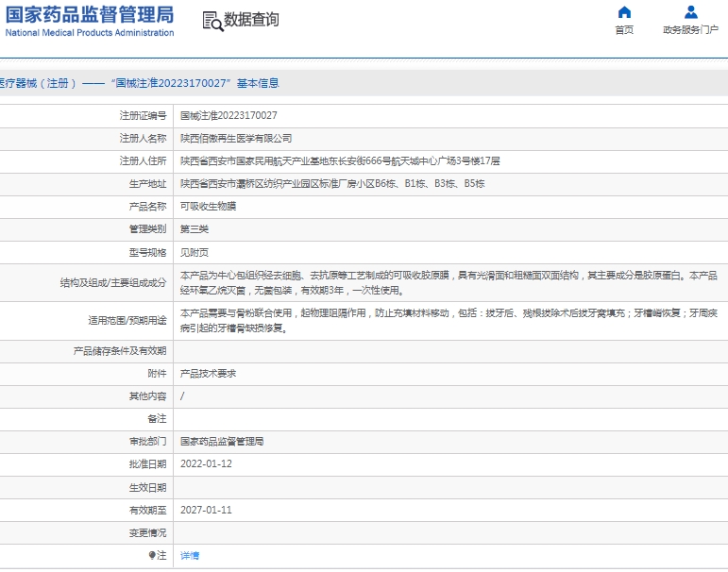This screenshot has width=728, height=572.
Task: Click the 数据查询 heading text
Action: (251, 20)
